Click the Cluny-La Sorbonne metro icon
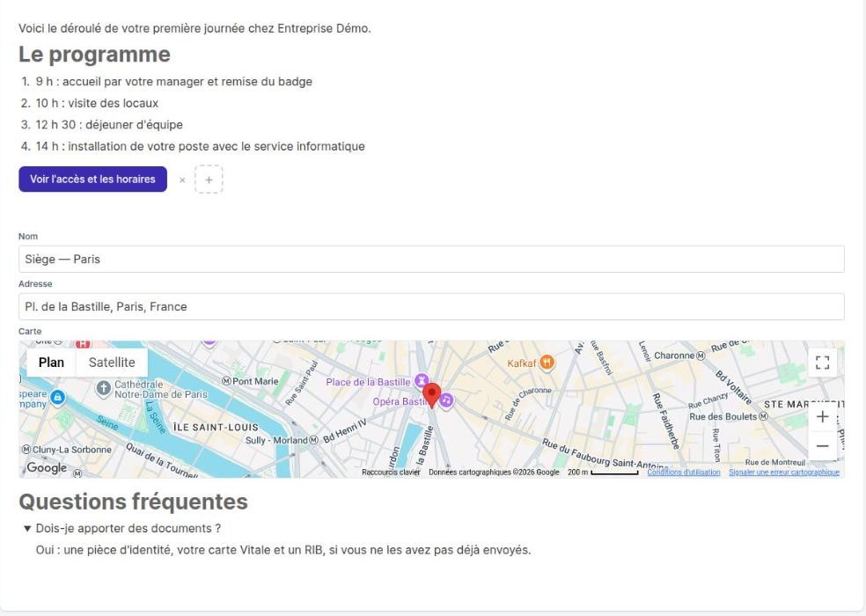 click(26, 450)
